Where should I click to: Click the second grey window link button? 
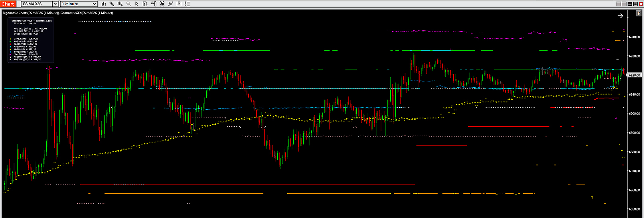pyautogui.click(x=624, y=4)
